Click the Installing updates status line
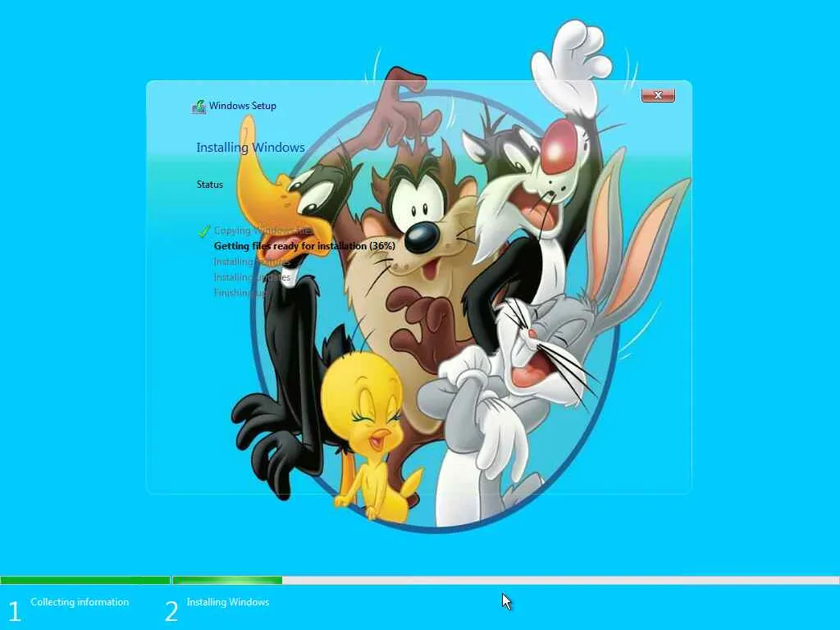The width and height of the screenshot is (840, 630). coord(252,277)
